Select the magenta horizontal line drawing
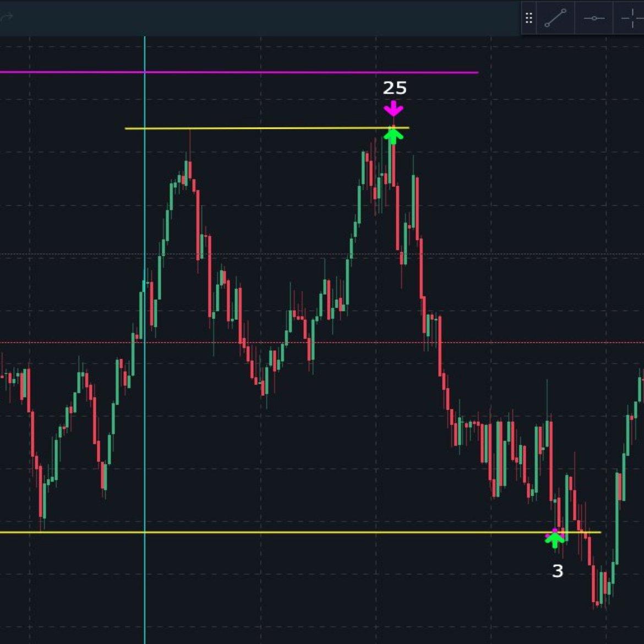 click(239, 72)
